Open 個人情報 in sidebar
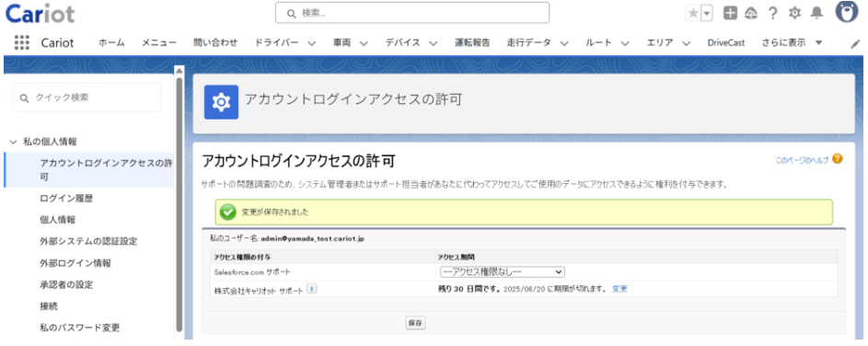 pyautogui.click(x=58, y=220)
